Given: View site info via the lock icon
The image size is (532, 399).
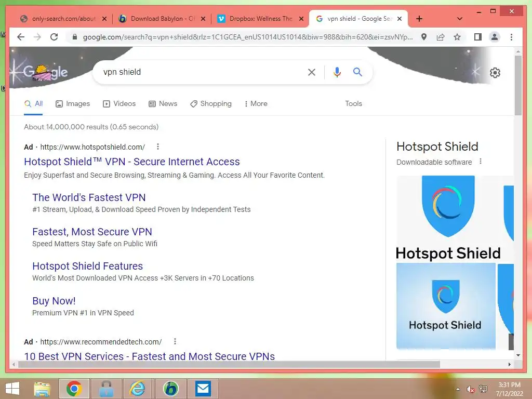Looking at the screenshot, I should point(75,37).
